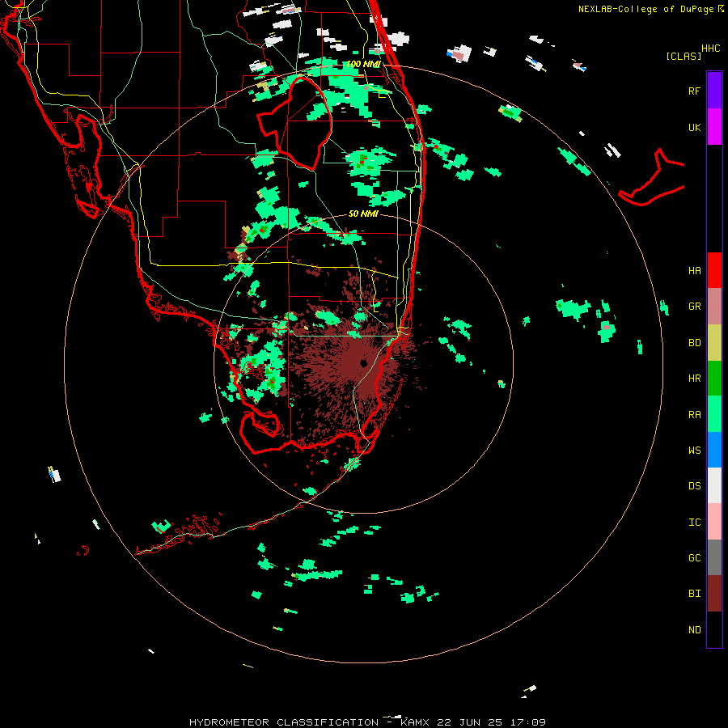
Task: Click the 50 NMI range ring label
Action: click(x=363, y=214)
